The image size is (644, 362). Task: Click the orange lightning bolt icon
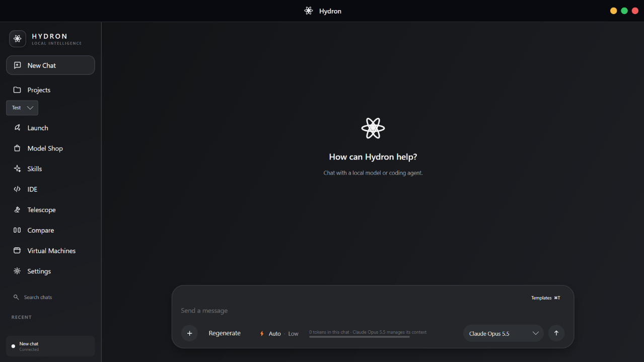click(262, 334)
